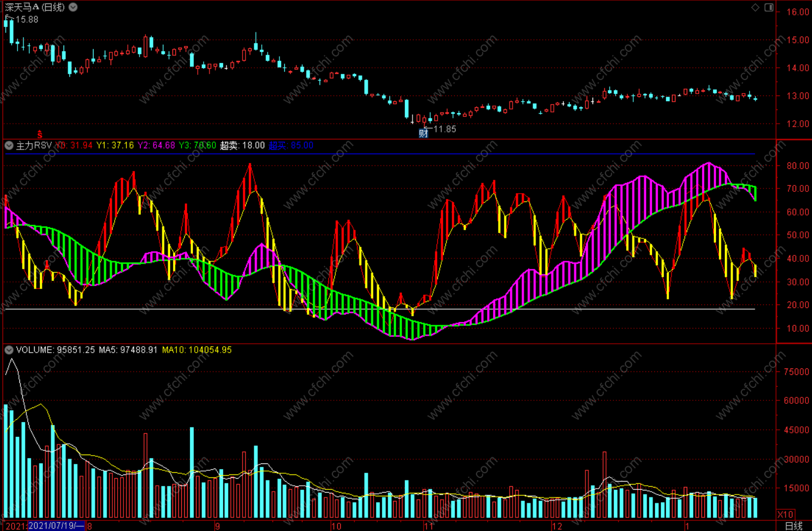Click the 11.85 low price label
812x531 pixels.
coord(444,129)
